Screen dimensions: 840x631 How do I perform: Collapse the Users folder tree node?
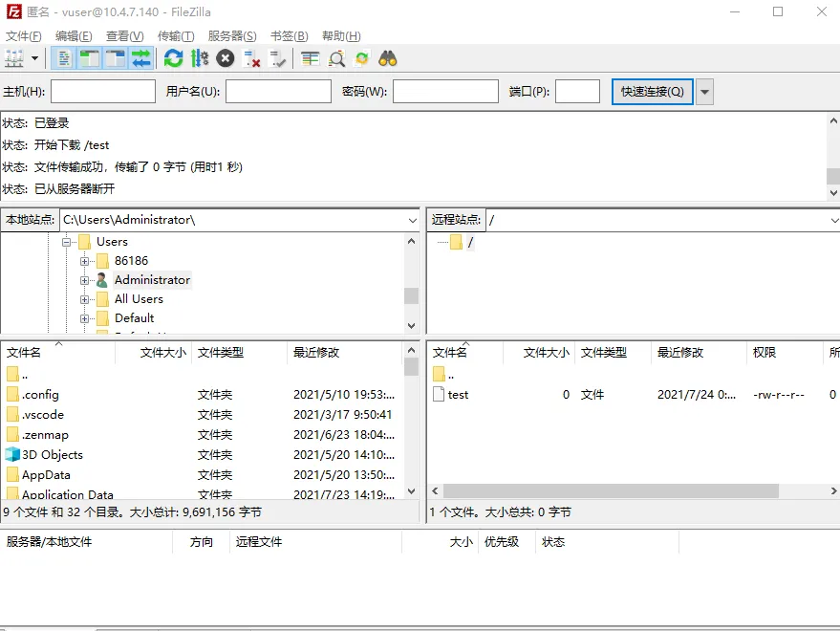(x=67, y=242)
